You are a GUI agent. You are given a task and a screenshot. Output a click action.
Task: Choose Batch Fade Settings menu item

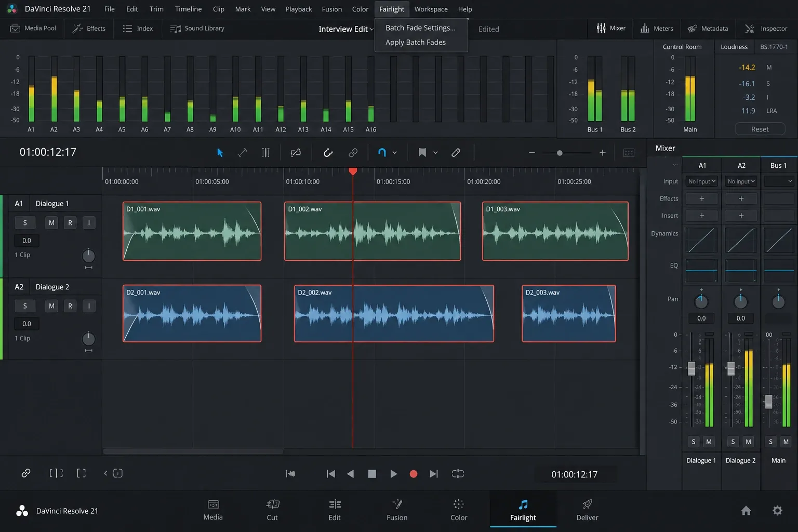click(421, 28)
